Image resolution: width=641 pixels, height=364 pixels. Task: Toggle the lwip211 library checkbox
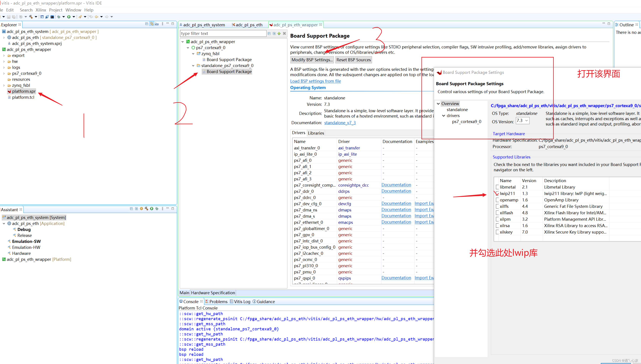497,194
